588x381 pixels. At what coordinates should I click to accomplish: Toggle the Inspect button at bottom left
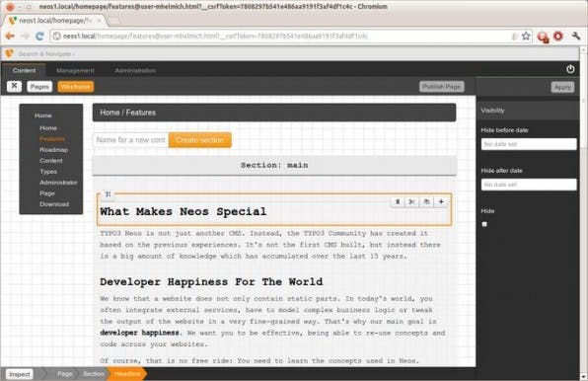(x=20, y=374)
